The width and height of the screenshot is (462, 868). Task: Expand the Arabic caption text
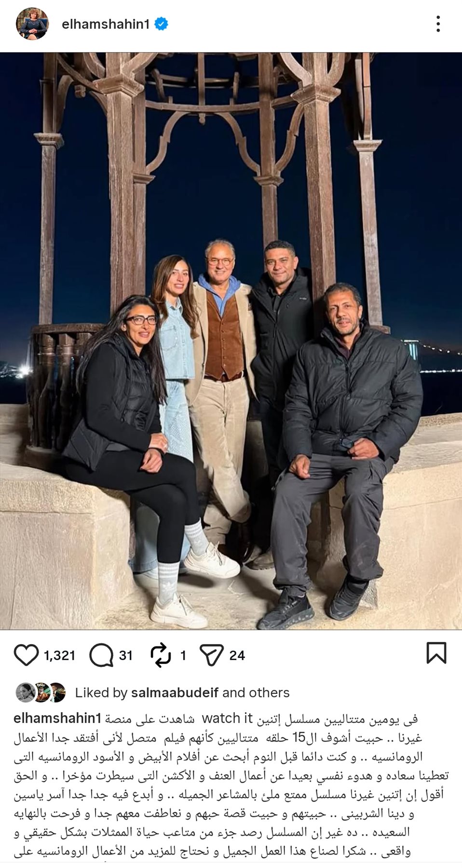pyautogui.click(x=231, y=785)
